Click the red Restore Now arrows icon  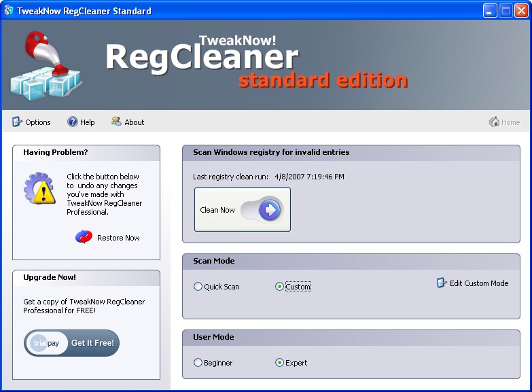pos(84,237)
